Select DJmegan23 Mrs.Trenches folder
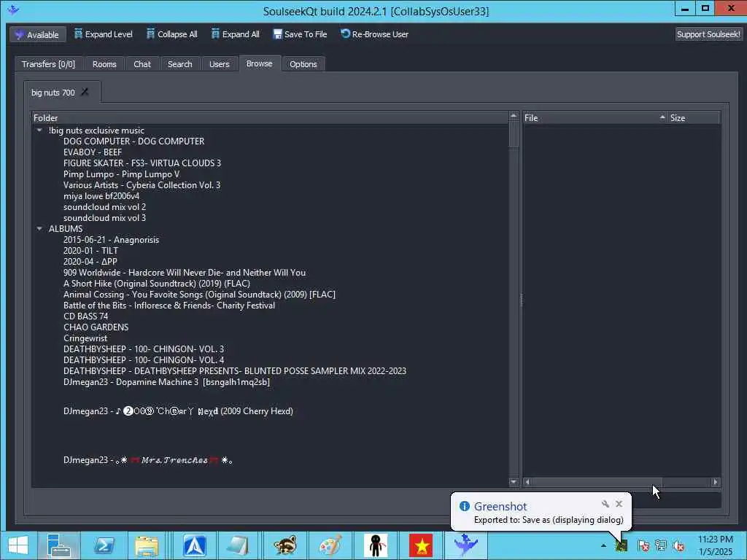 147,461
